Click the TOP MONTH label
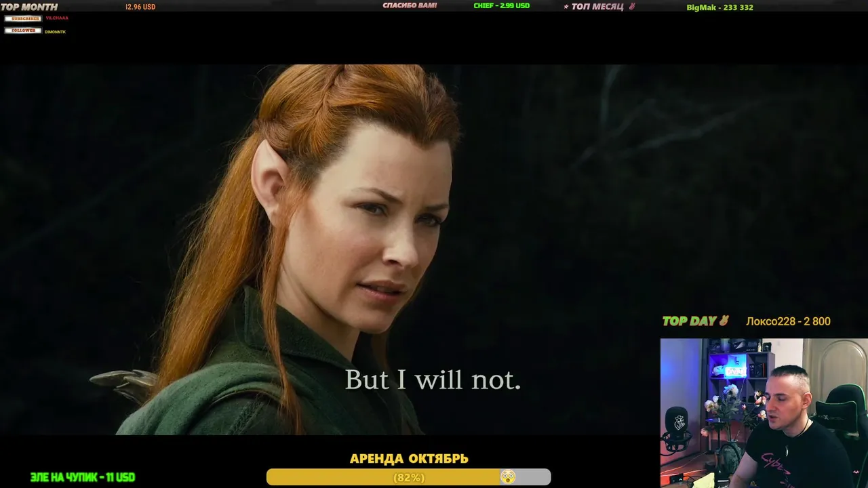 29,7
